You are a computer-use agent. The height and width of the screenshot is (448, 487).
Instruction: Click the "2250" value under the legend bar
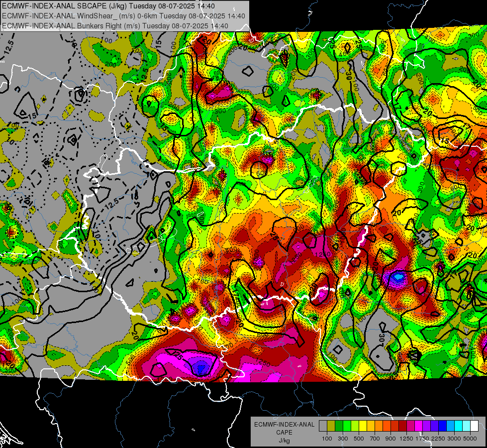[438, 439]
